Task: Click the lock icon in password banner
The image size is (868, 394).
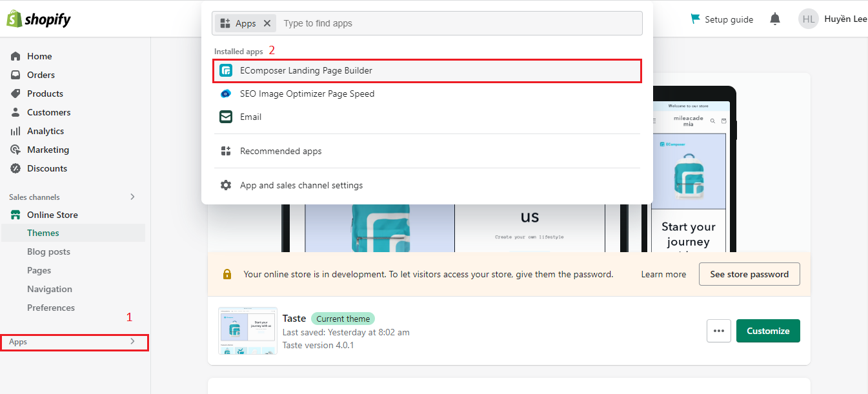Action: tap(227, 274)
